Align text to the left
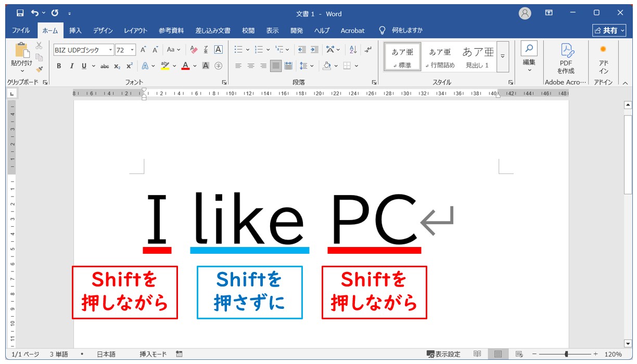 (x=238, y=66)
